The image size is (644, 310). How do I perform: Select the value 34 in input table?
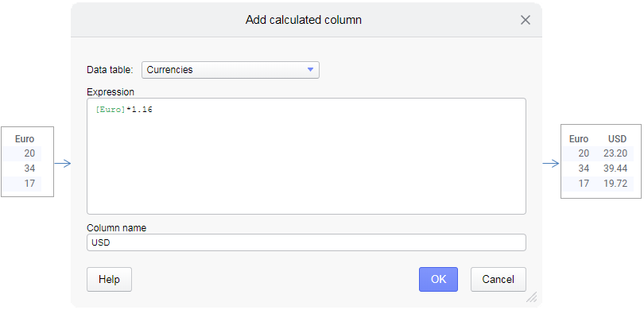tap(29, 169)
